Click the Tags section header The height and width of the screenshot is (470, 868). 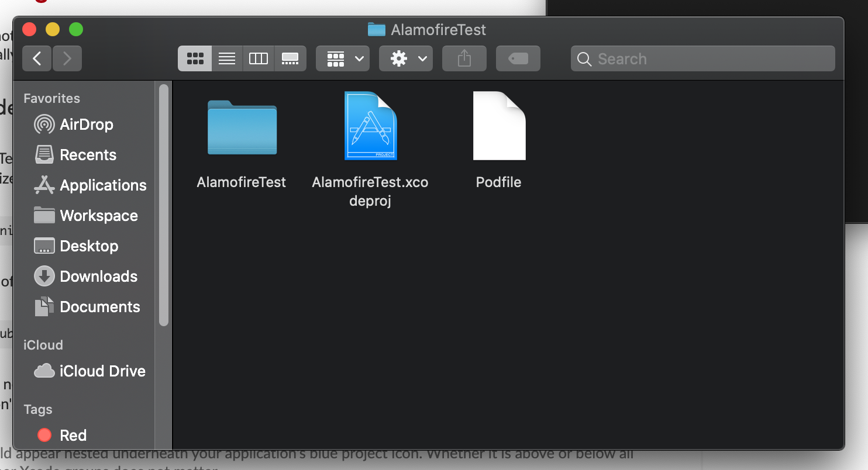(x=38, y=409)
